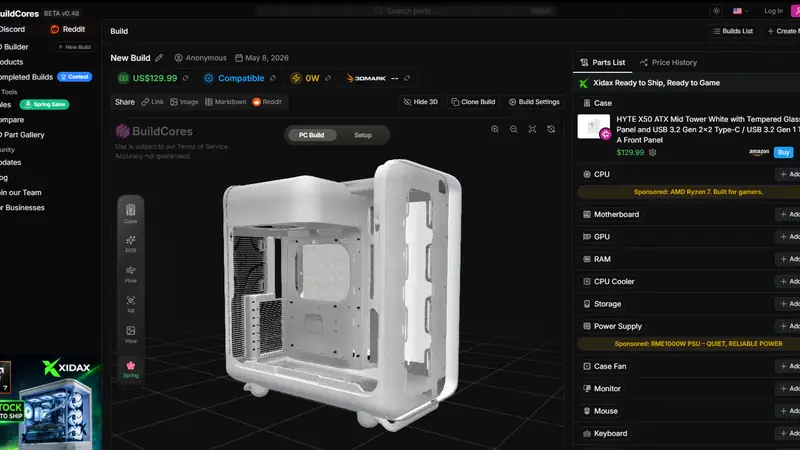
Task: Click the HYTE X50 case thumbnail
Action: point(593,127)
